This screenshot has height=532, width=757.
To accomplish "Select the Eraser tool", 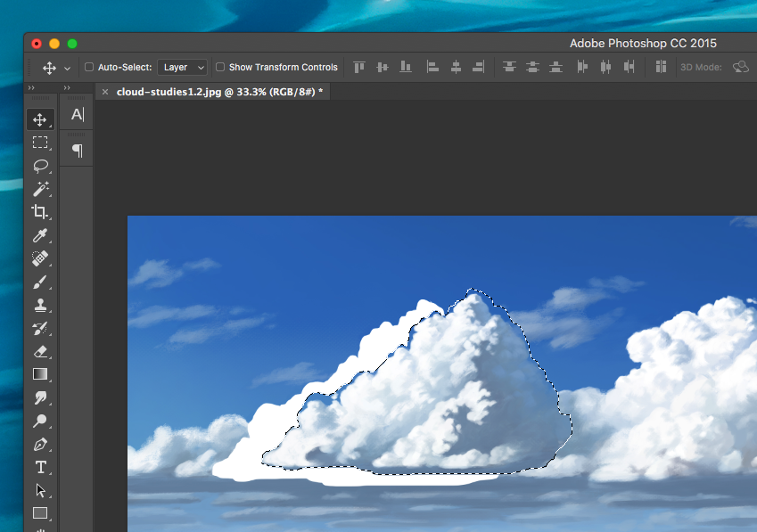I will point(40,351).
